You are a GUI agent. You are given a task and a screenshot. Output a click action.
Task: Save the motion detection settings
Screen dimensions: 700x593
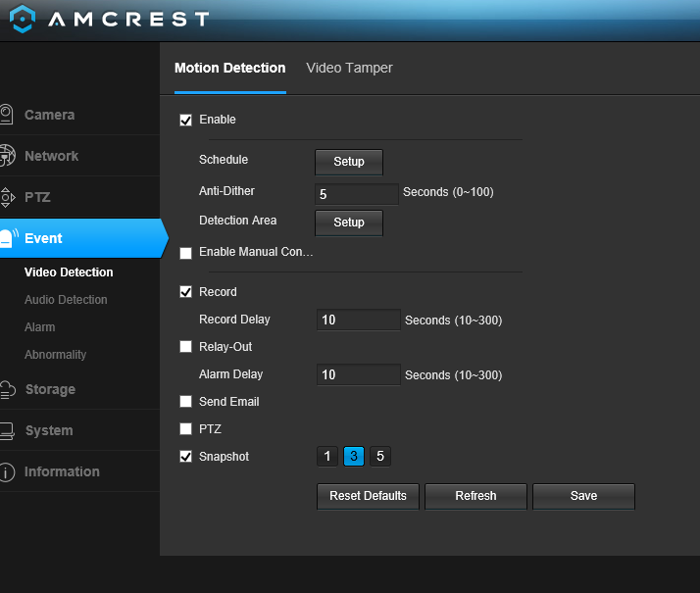pyautogui.click(x=583, y=496)
